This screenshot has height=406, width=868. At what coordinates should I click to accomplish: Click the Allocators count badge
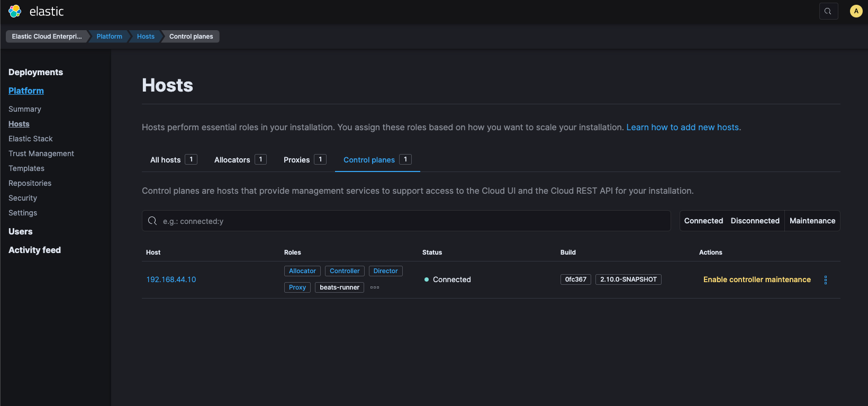pyautogui.click(x=260, y=159)
